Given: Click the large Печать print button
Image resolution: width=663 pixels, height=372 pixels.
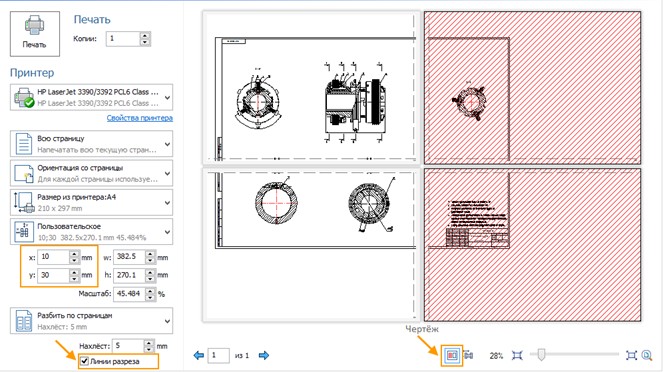Looking at the screenshot, I should (x=35, y=34).
